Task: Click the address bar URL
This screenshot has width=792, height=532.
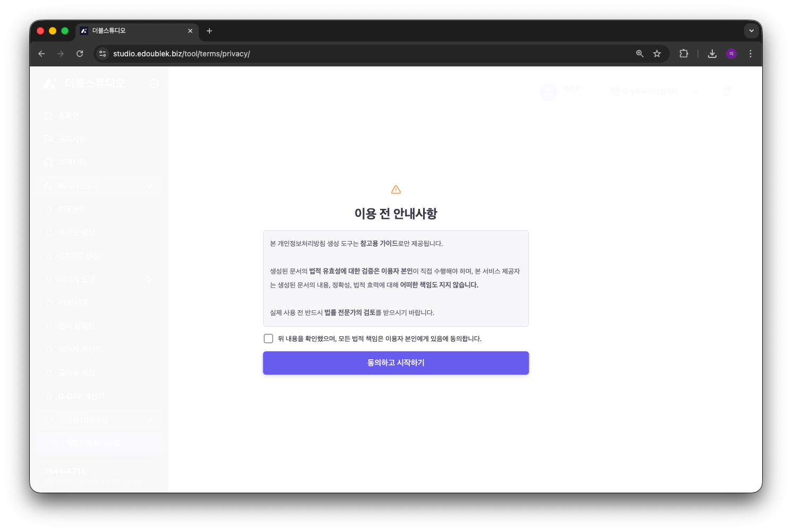Action: pyautogui.click(x=181, y=54)
